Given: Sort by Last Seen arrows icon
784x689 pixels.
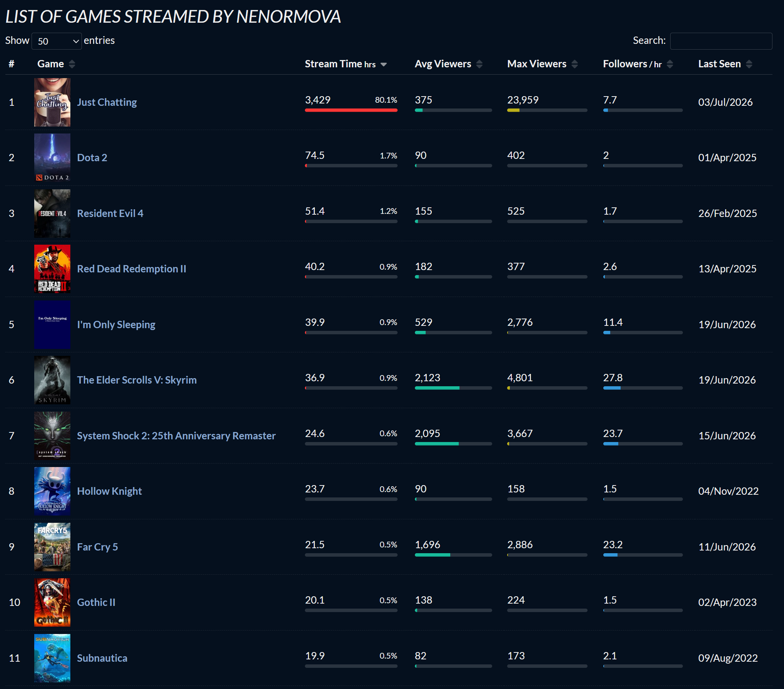Looking at the screenshot, I should [x=749, y=64].
